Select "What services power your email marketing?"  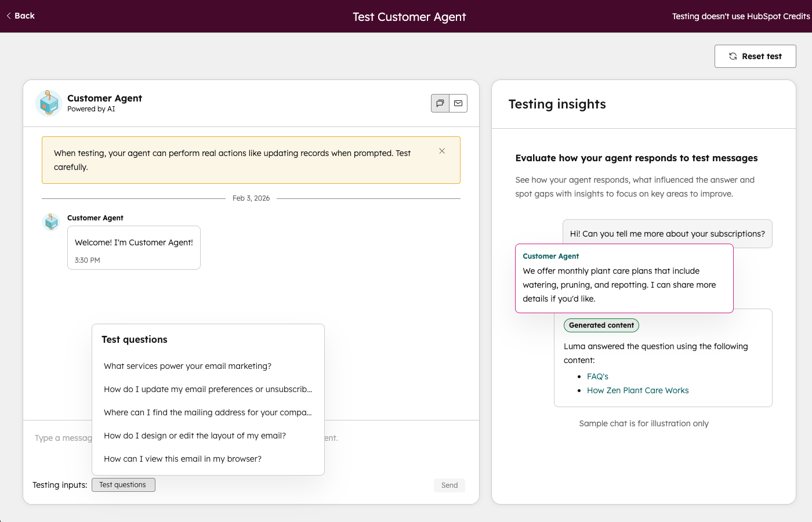[187, 366]
